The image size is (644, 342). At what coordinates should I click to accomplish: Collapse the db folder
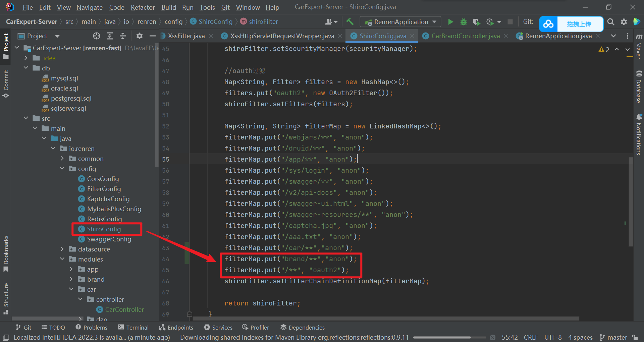pos(26,68)
